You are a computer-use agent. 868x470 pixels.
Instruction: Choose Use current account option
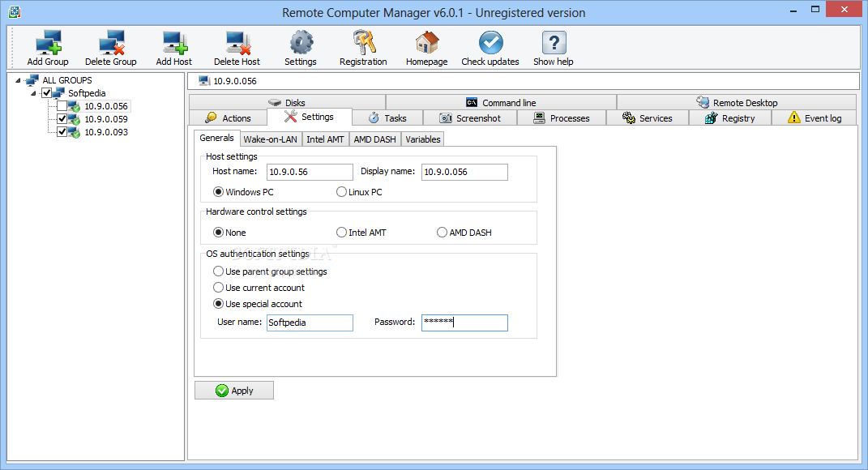click(x=219, y=288)
